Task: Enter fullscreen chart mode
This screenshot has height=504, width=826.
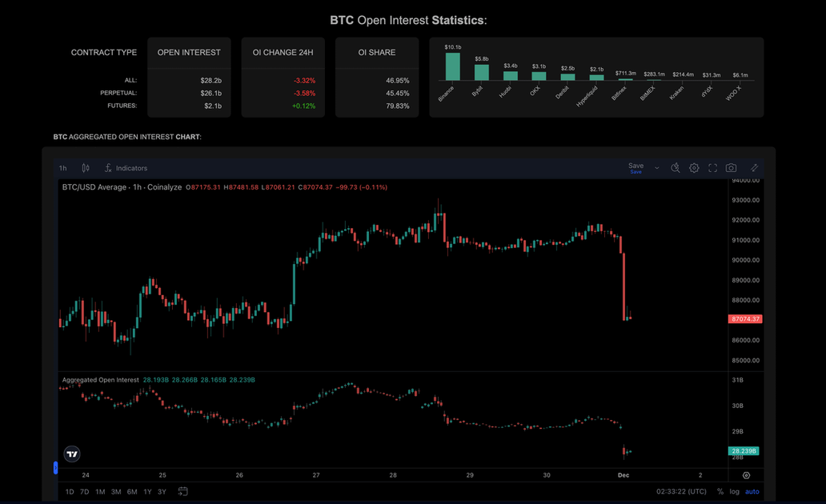Action: point(712,168)
